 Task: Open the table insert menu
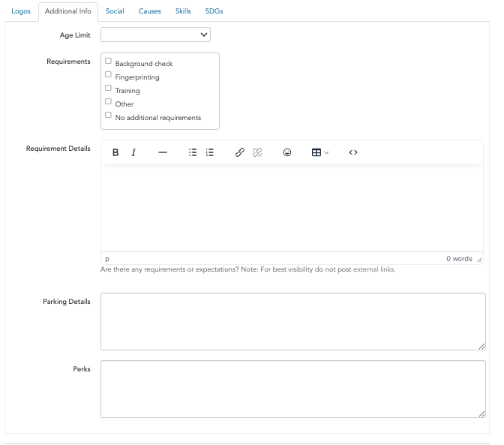320,152
